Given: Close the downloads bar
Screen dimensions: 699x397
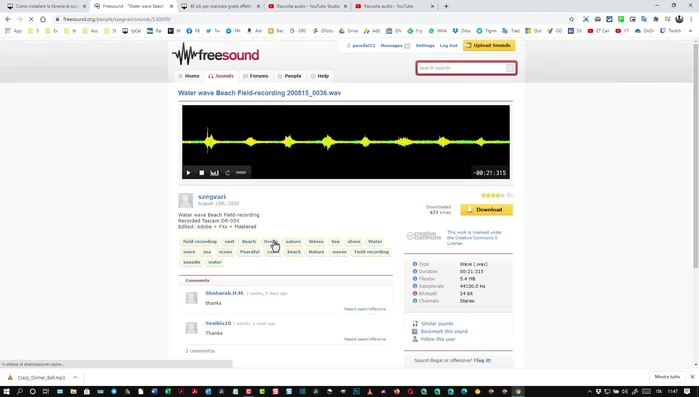Looking at the screenshot, I should click(692, 377).
